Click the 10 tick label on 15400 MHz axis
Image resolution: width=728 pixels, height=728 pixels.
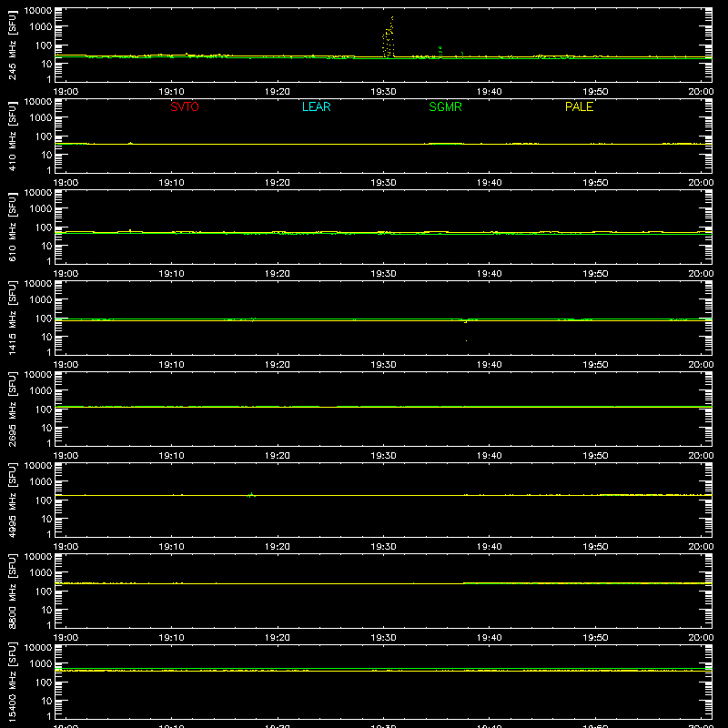(x=46, y=701)
